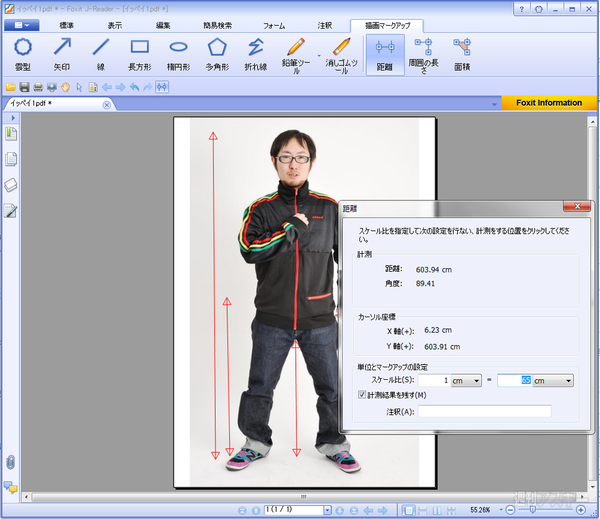The image size is (600, 519).
Task: Go to the last page button
Action: pos(354,511)
